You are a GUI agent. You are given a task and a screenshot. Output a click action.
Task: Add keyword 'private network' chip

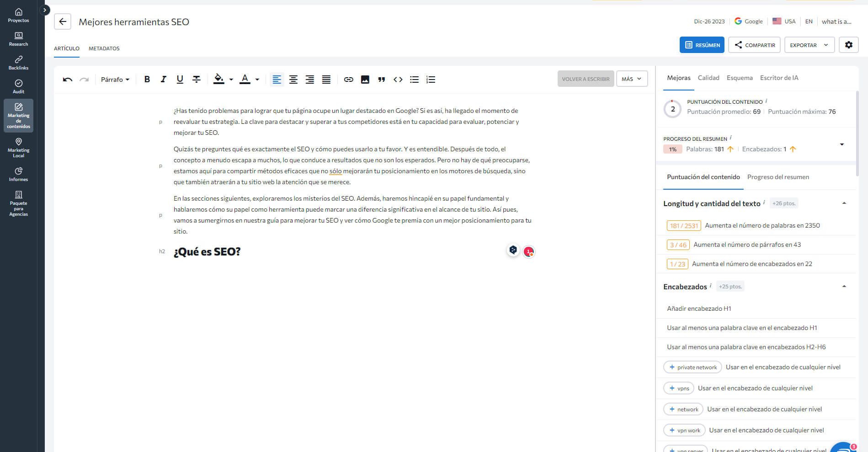click(692, 367)
